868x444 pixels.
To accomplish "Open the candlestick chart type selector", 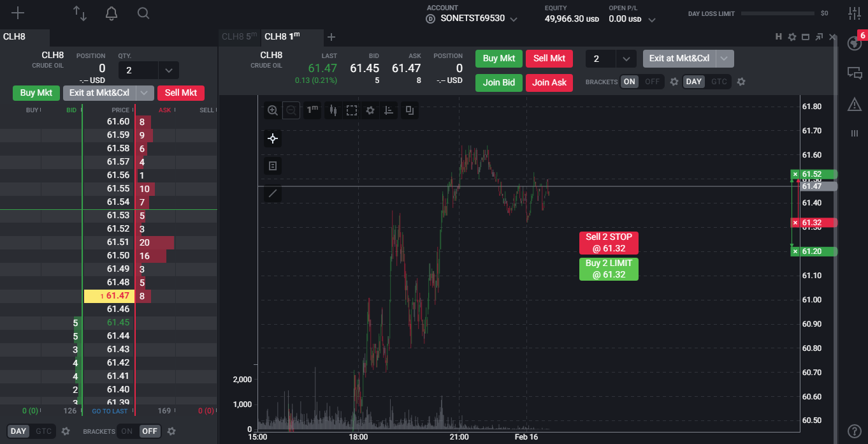I will click(x=333, y=110).
